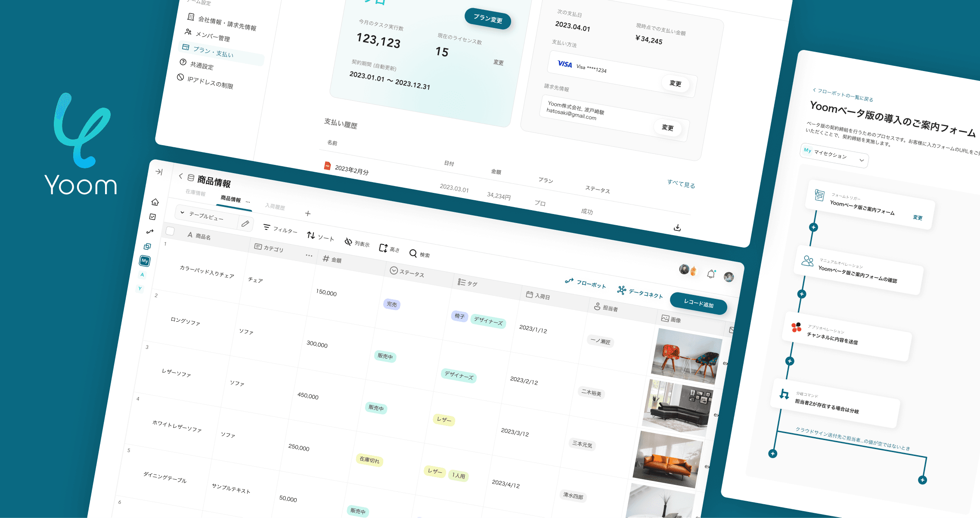This screenshot has height=518, width=980.
Task: Click the download icon in payment history
Action: (x=677, y=227)
